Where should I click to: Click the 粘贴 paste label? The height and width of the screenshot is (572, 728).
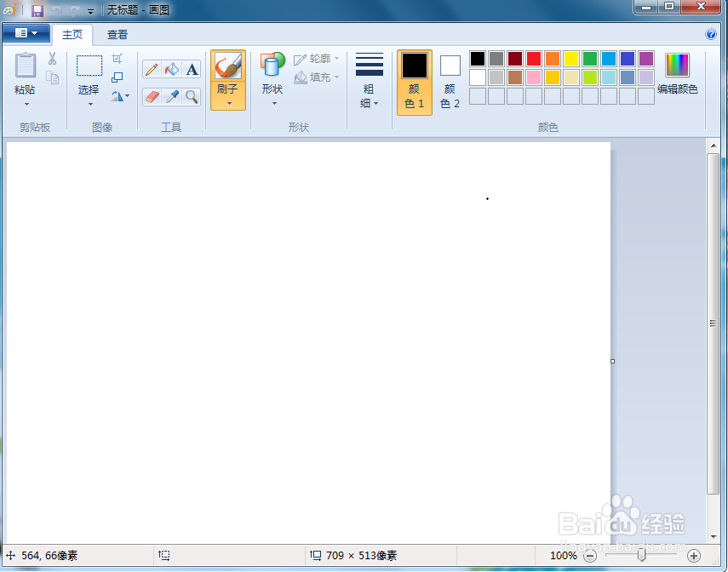pos(25,89)
